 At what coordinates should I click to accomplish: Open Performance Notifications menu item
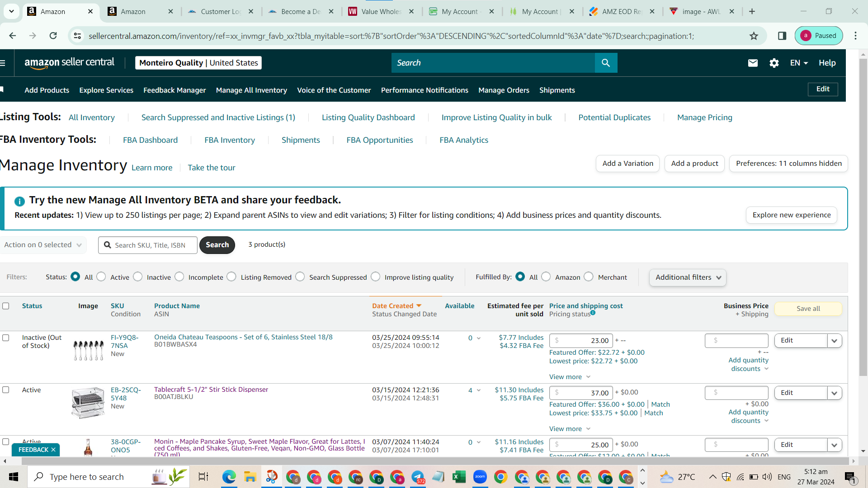click(x=425, y=90)
